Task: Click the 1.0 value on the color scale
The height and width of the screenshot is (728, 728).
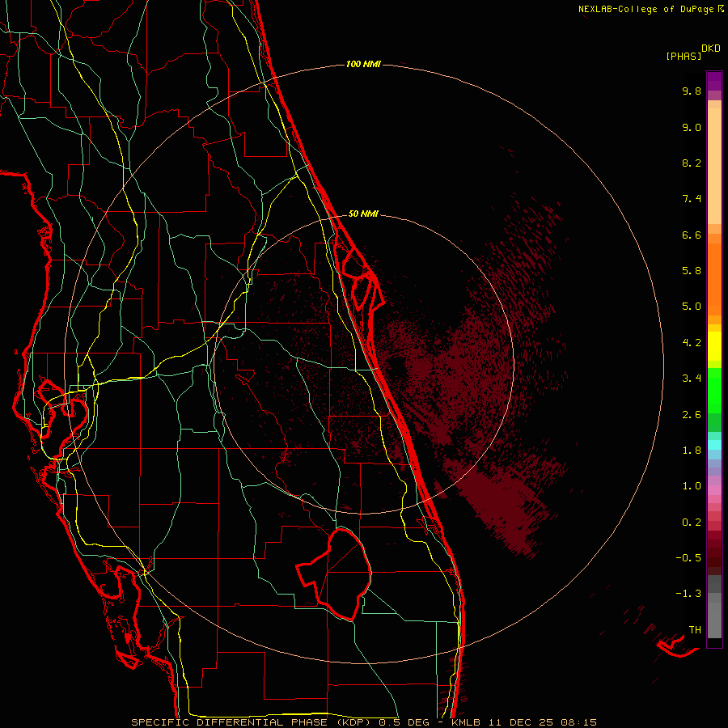Action: (692, 486)
